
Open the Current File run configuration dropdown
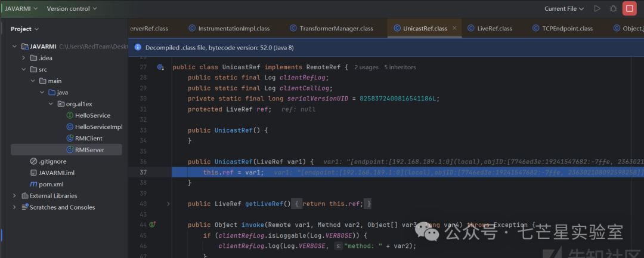tap(564, 8)
